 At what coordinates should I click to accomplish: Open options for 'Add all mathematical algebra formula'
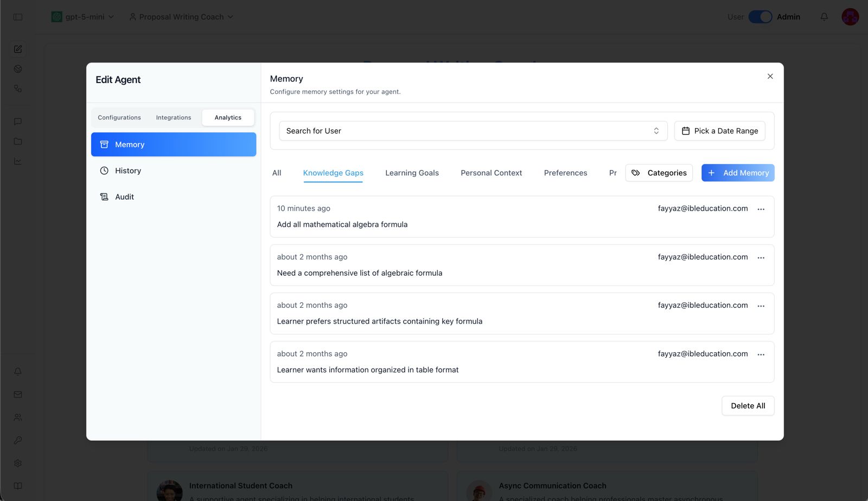coord(761,210)
